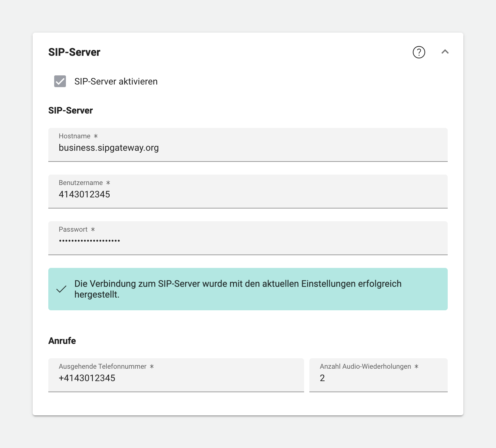
Task: Select the Anzahl Audio-Wiederholungen field
Action: (378, 378)
